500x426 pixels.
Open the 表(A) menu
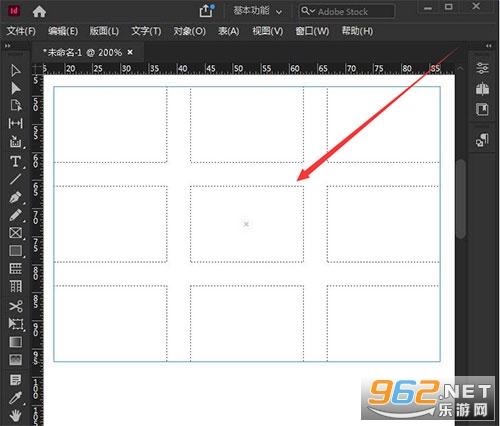point(228,31)
